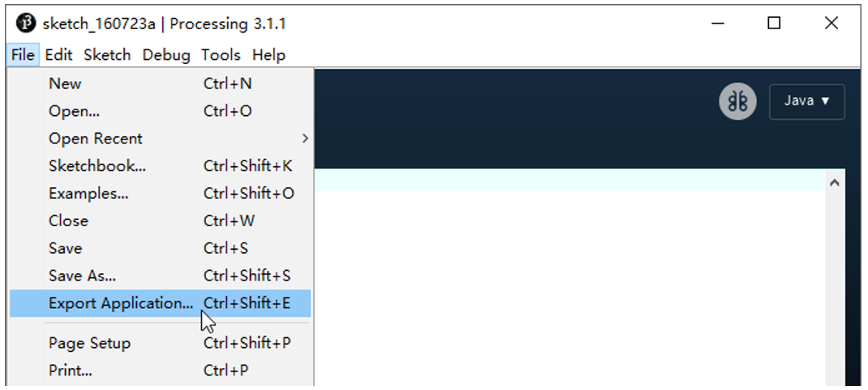Image resolution: width=868 pixels, height=390 pixels.
Task: Open the Java mode dropdown
Action: [806, 101]
